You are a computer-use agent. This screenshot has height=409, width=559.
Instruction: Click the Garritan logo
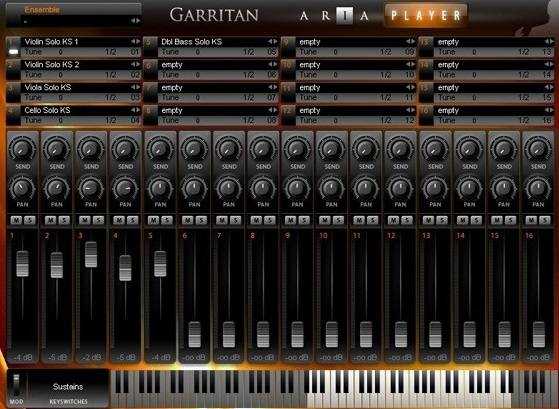tap(214, 15)
